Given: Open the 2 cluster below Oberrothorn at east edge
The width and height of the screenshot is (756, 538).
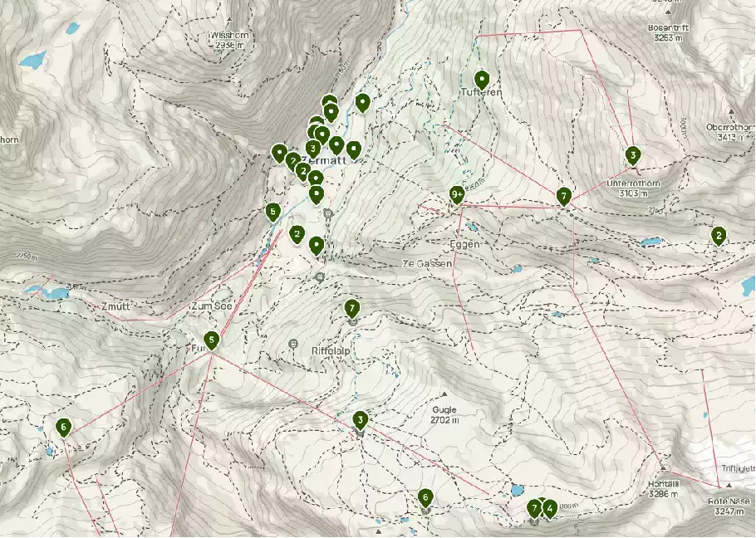Looking at the screenshot, I should click(x=719, y=236).
